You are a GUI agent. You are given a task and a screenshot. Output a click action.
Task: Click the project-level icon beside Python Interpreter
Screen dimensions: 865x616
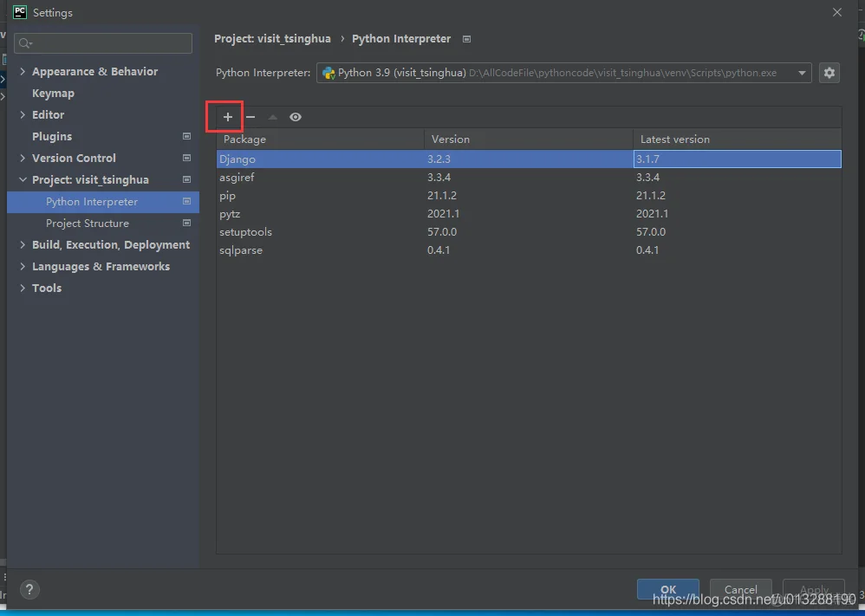[x=186, y=201]
